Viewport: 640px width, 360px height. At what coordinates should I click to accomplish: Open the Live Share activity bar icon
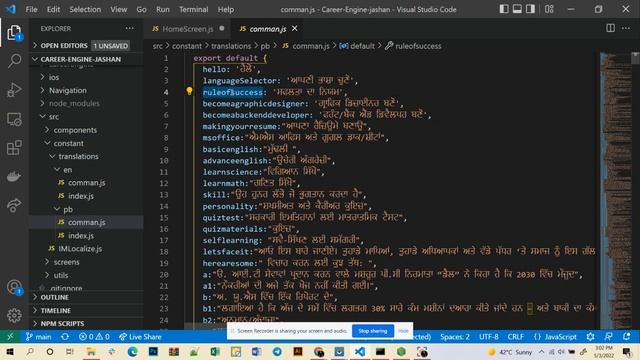point(14,205)
